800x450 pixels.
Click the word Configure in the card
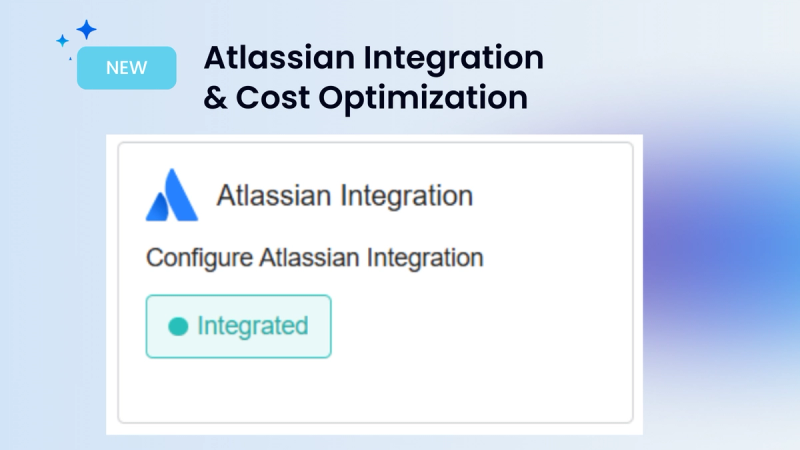point(199,258)
